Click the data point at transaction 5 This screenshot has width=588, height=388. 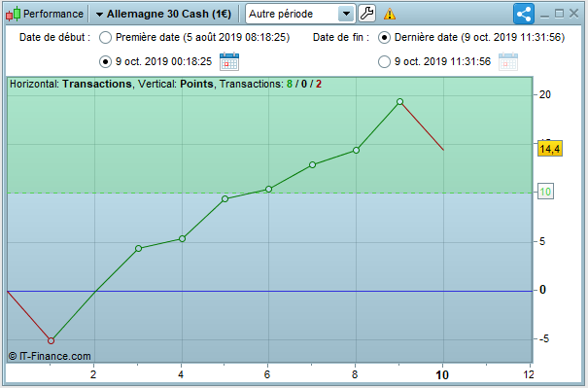pyautogui.click(x=225, y=199)
